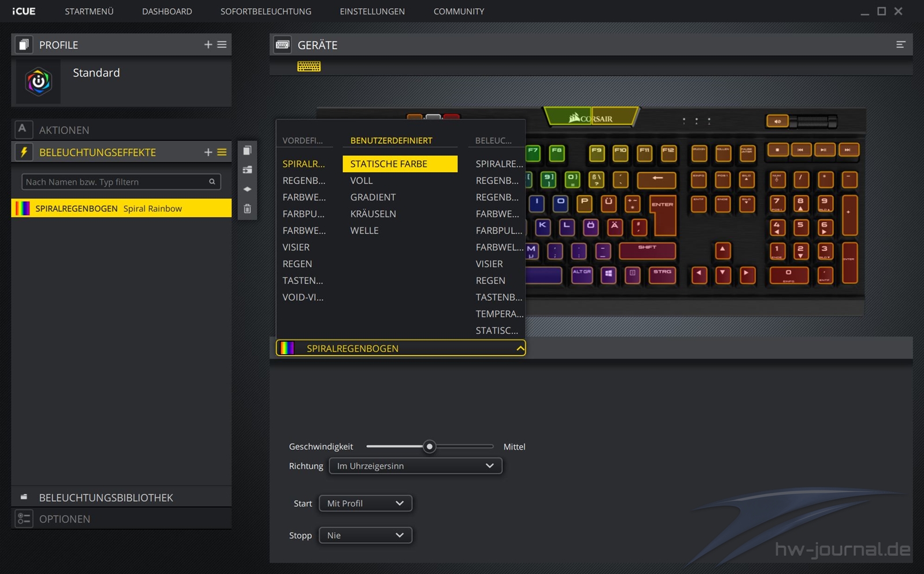The width and height of the screenshot is (924, 574).
Task: Open the Community tab
Action: pyautogui.click(x=459, y=11)
